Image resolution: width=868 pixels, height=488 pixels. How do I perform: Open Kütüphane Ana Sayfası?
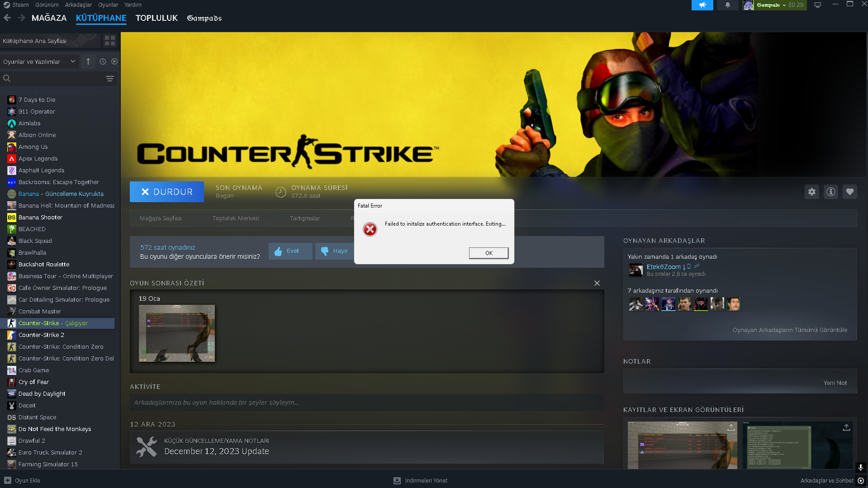(50, 41)
